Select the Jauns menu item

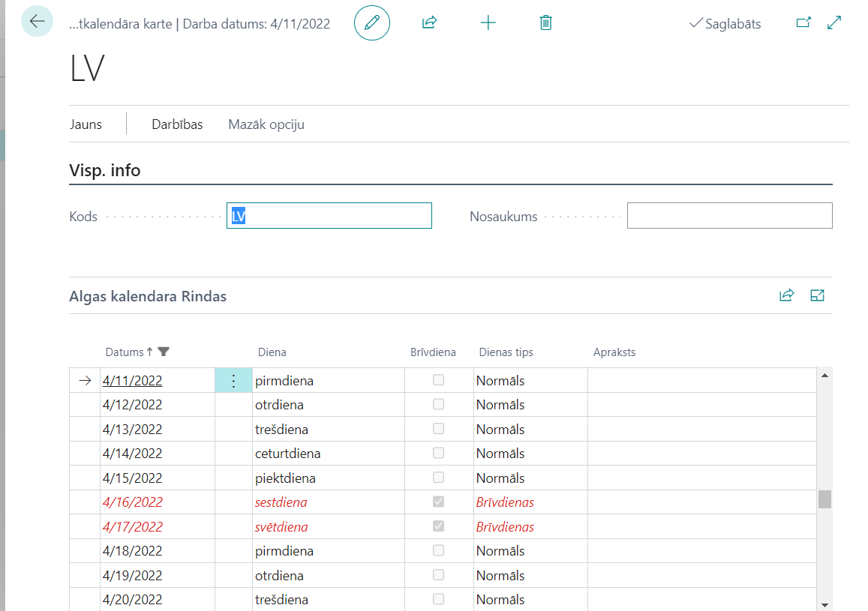coord(86,124)
